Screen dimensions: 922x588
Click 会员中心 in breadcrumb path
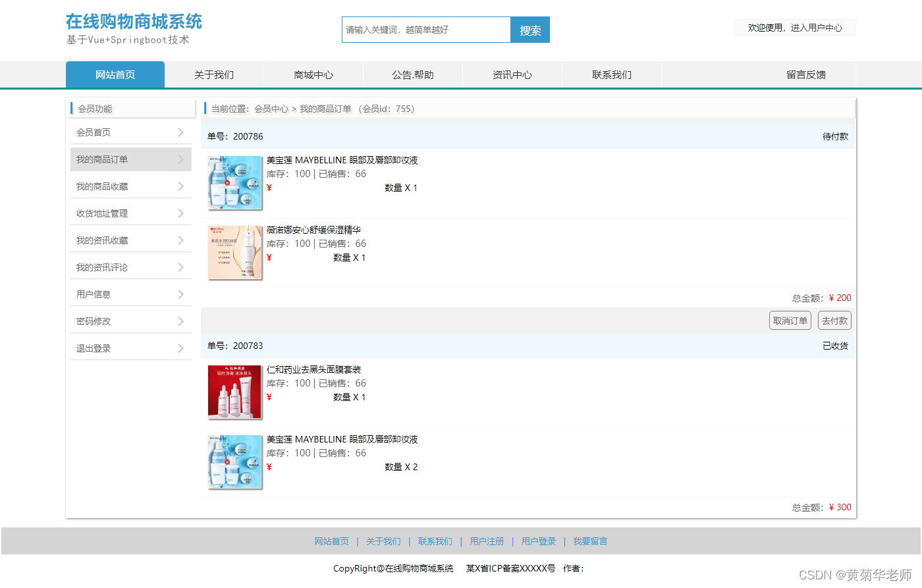pyautogui.click(x=271, y=109)
